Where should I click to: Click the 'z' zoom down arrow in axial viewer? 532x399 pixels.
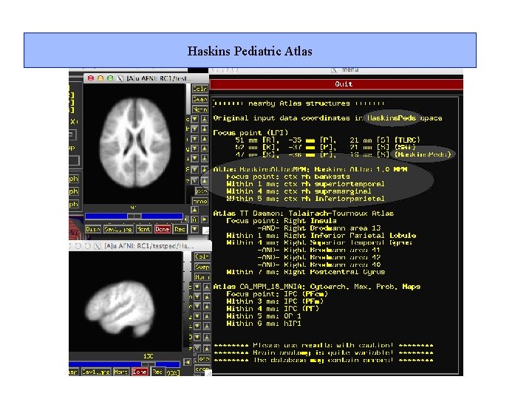tap(195, 180)
